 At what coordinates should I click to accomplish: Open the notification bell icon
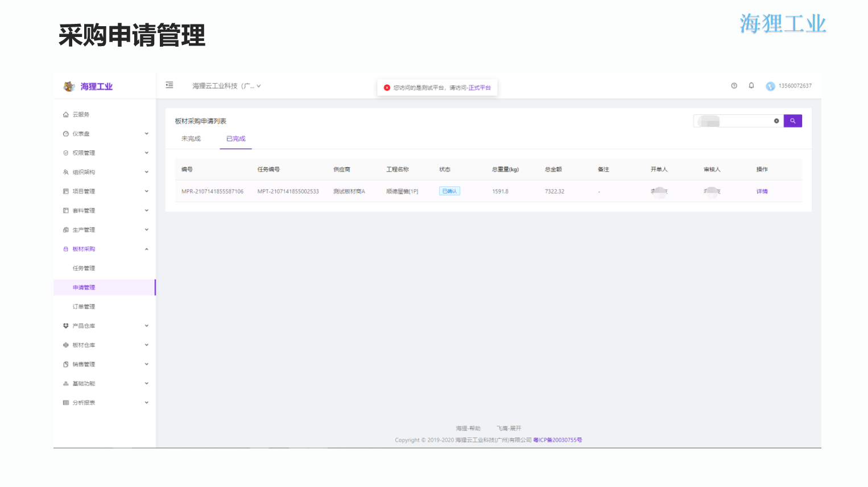click(751, 85)
